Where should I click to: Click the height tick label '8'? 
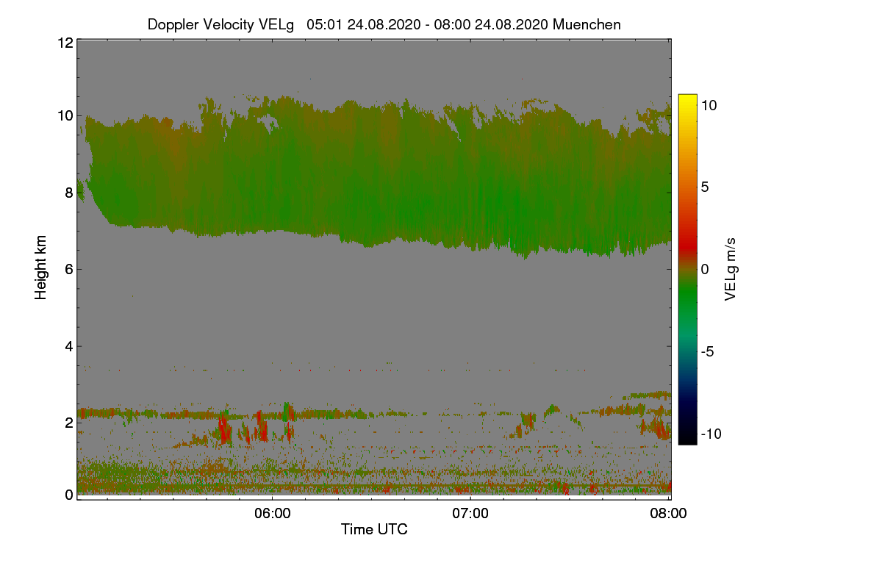pyautogui.click(x=69, y=193)
